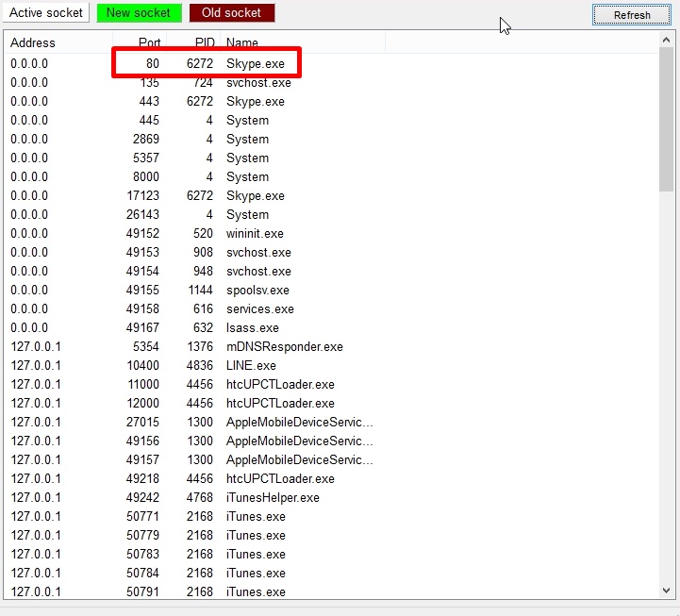Click the scrollbar down arrow
This screenshot has width=680, height=616.
point(666,591)
